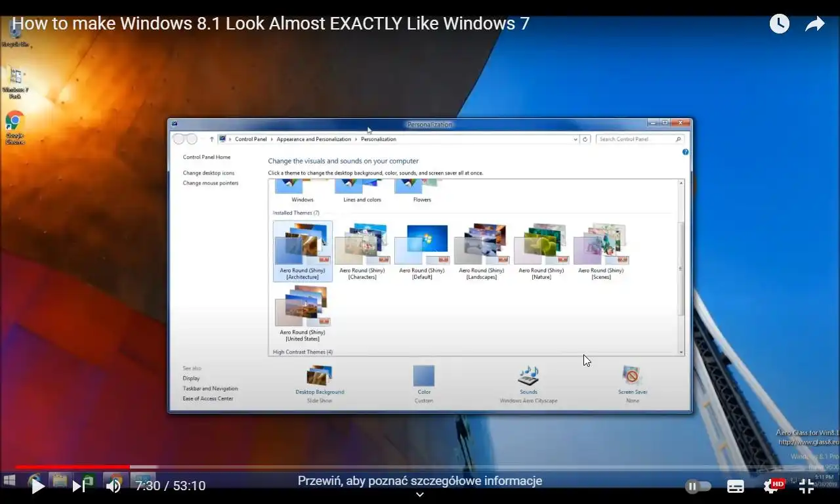Screen dimensions: 840x504
Task: Click Change desktop icons link
Action: (x=209, y=173)
